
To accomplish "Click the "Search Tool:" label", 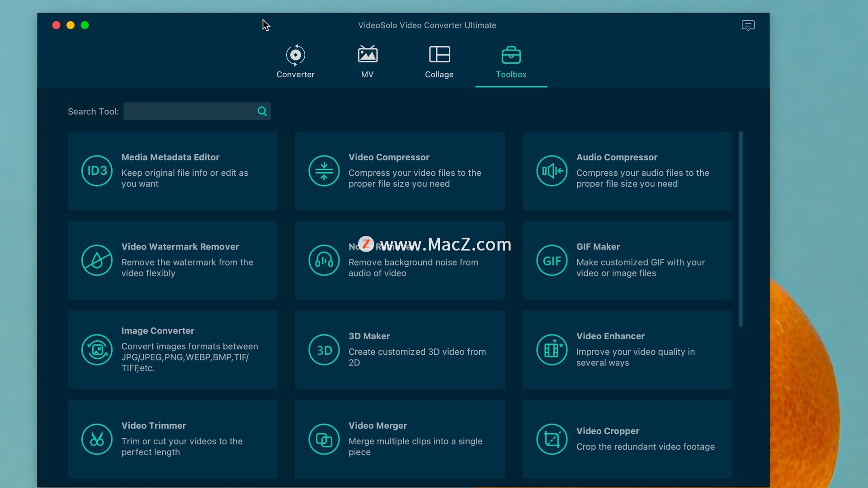I will (x=93, y=111).
